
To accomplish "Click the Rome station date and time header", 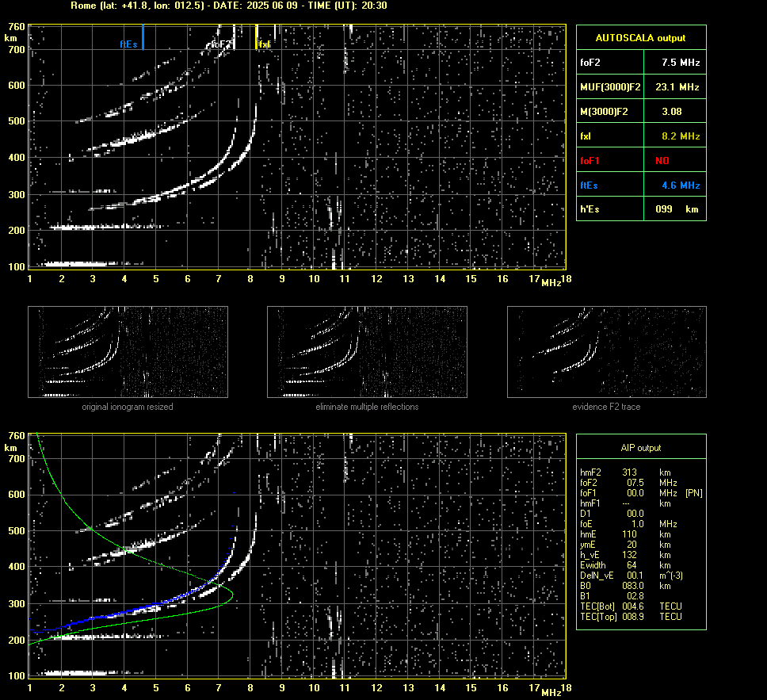I will coord(229,6).
